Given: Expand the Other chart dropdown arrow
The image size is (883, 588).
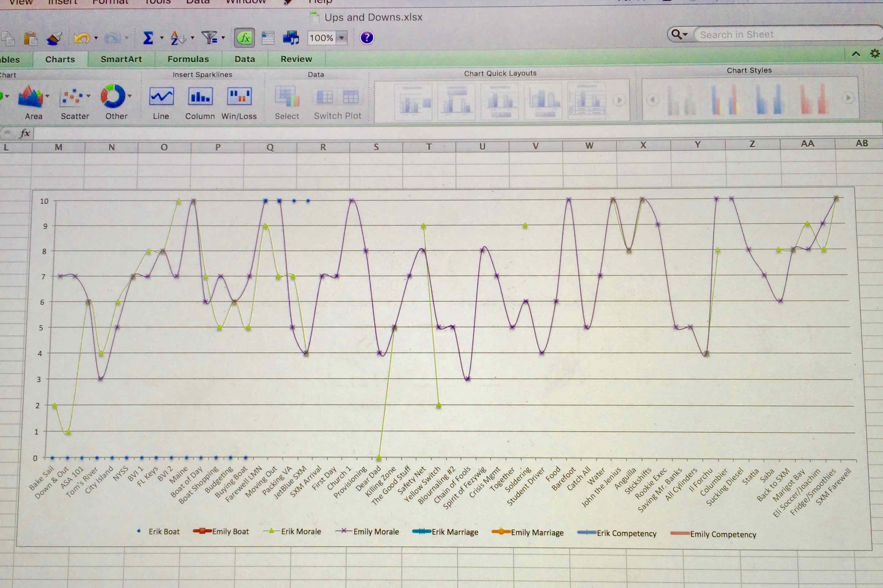Looking at the screenshot, I should [x=130, y=96].
